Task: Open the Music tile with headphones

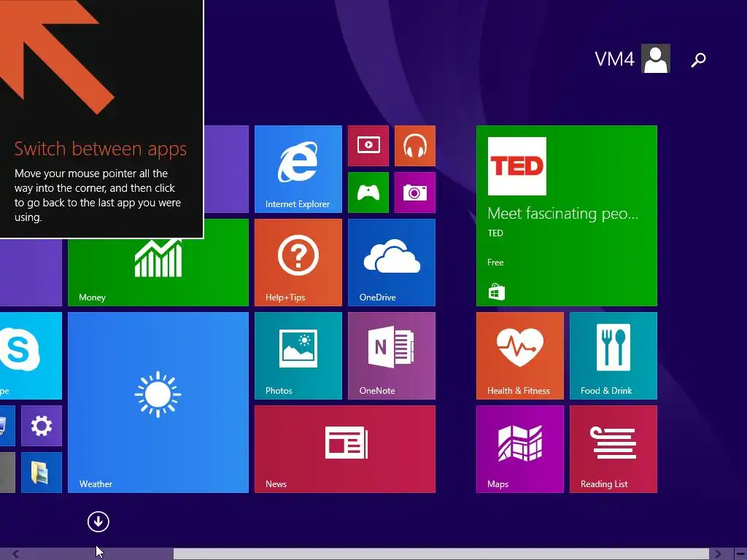Action: tap(415, 146)
